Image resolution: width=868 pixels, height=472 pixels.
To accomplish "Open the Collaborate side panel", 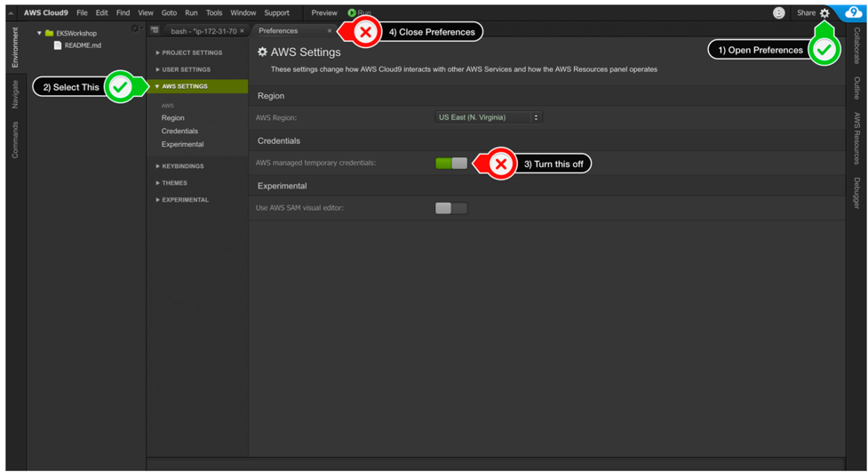I will click(857, 46).
